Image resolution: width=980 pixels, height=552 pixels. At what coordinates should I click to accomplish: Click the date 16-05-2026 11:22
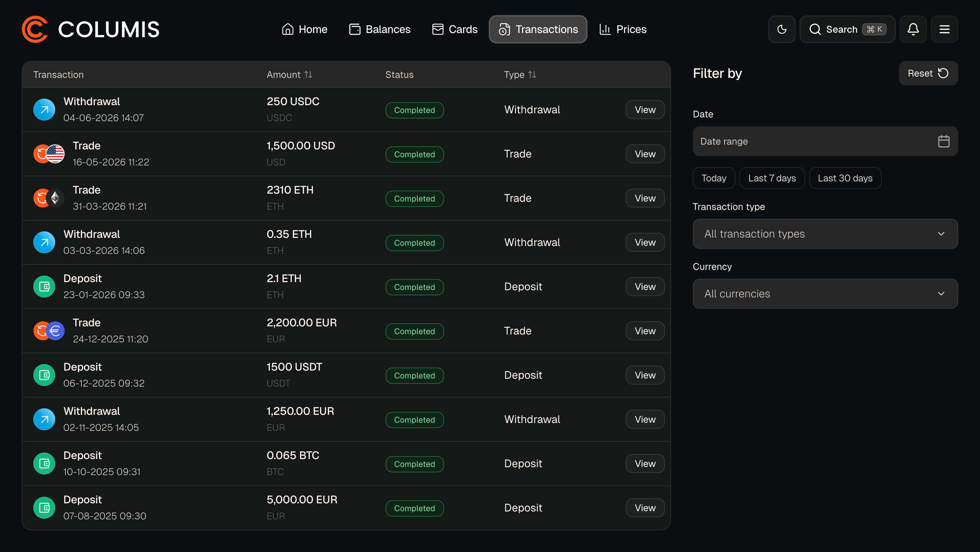(111, 162)
